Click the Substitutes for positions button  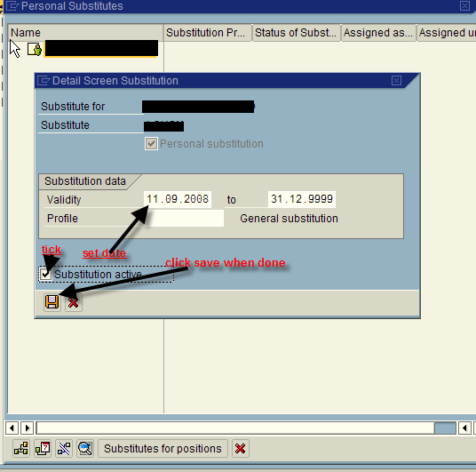pyautogui.click(x=163, y=449)
